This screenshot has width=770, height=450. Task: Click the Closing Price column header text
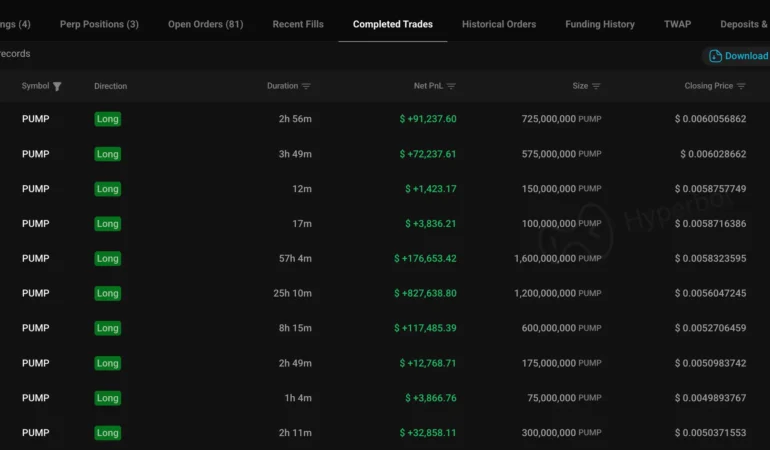[x=709, y=86]
